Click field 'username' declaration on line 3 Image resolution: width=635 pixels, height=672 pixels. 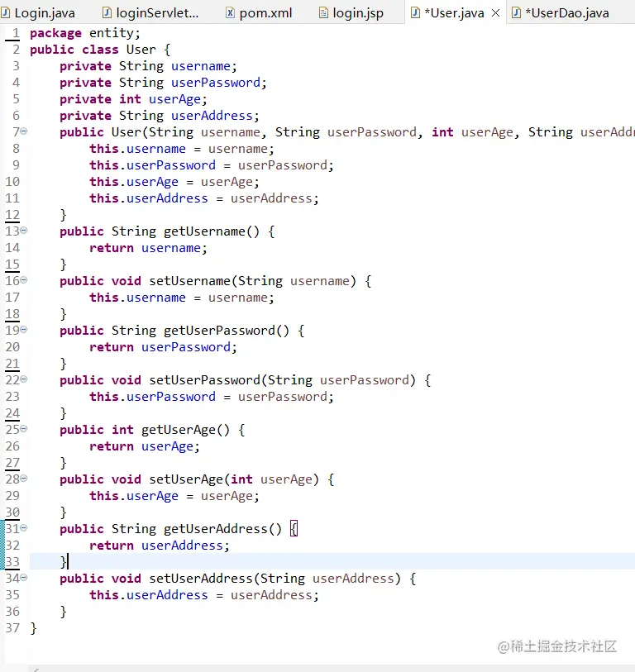(x=201, y=66)
